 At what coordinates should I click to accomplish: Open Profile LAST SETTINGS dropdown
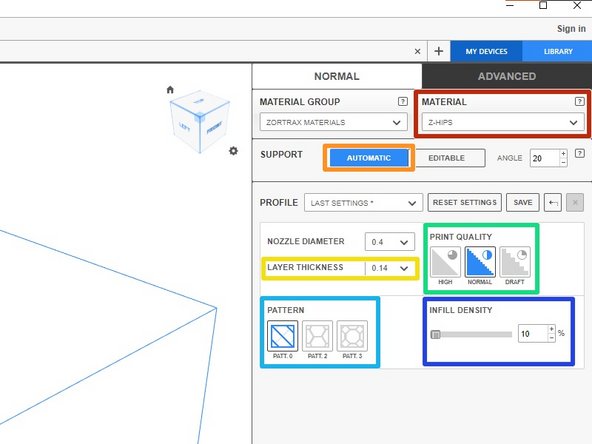(x=363, y=203)
